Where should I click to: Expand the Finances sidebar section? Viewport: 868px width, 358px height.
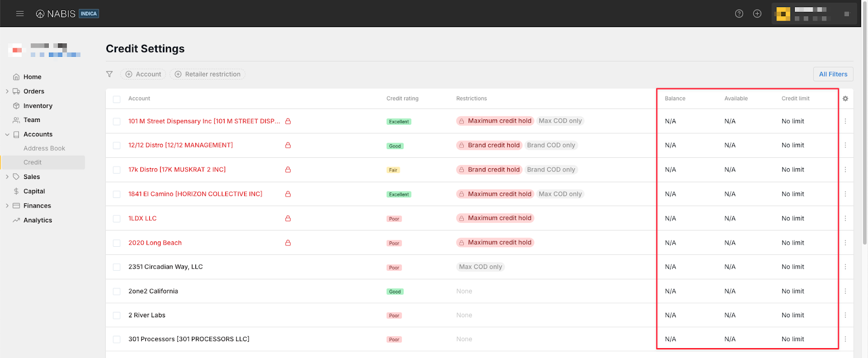(7, 206)
